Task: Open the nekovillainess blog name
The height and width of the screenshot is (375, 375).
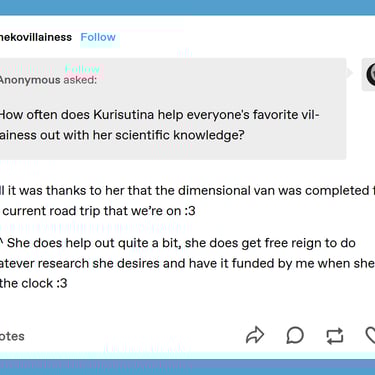Action: coord(36,37)
